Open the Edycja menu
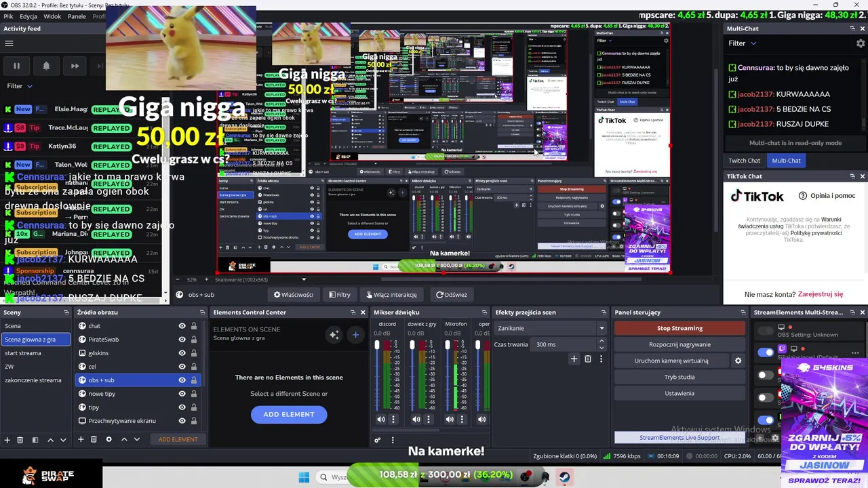The height and width of the screenshot is (488, 868). [28, 16]
